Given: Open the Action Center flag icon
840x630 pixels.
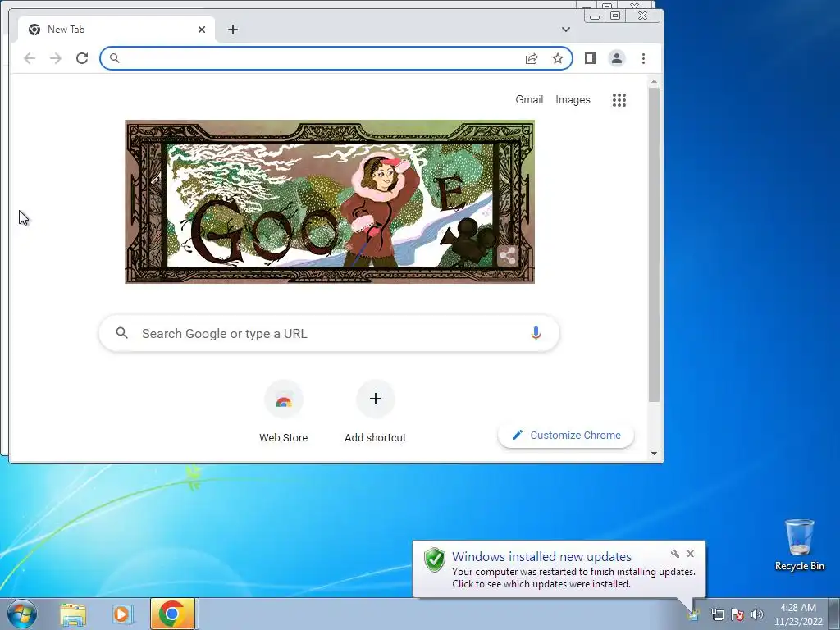Looking at the screenshot, I should click(737, 614).
